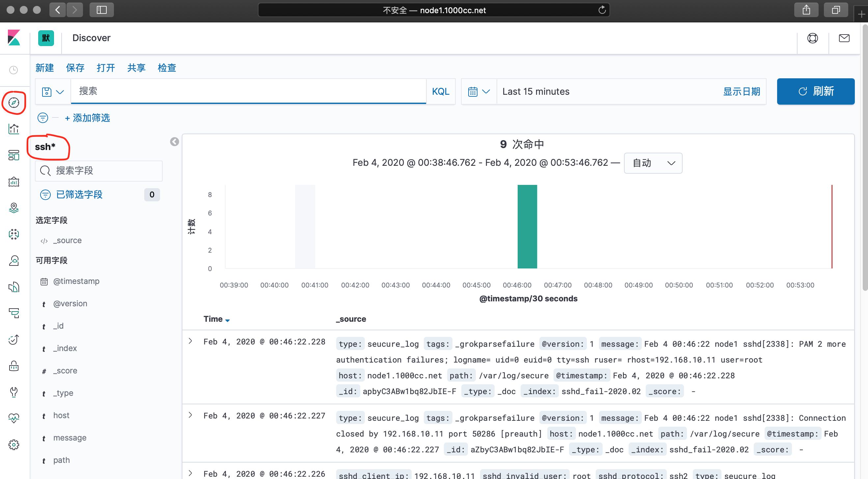
Task: Open Dev Tools wrench icon in sidebar
Action: [x=14, y=392]
